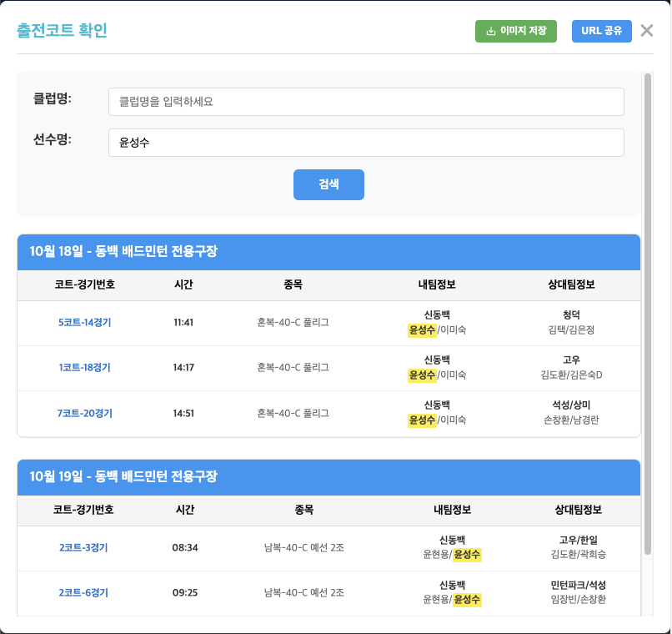Image resolution: width=672 pixels, height=634 pixels.
Task: Open the 2코트-3경기 link
Action: 83,548
